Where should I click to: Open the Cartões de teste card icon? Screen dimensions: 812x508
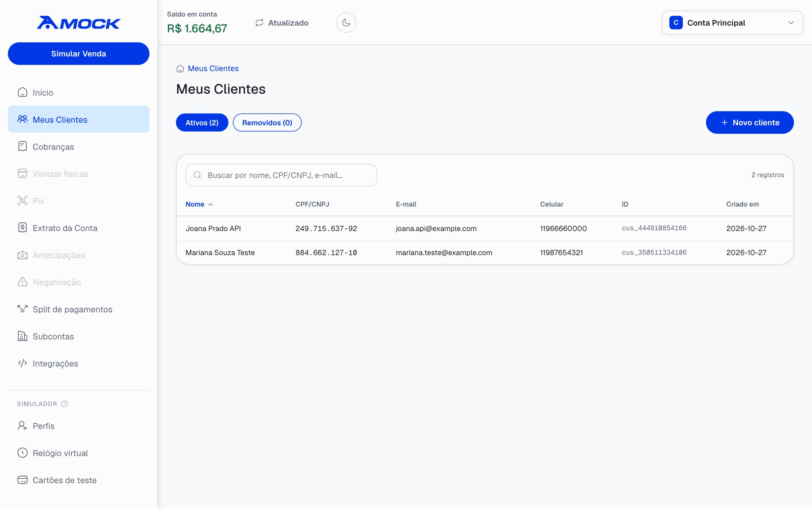click(23, 480)
